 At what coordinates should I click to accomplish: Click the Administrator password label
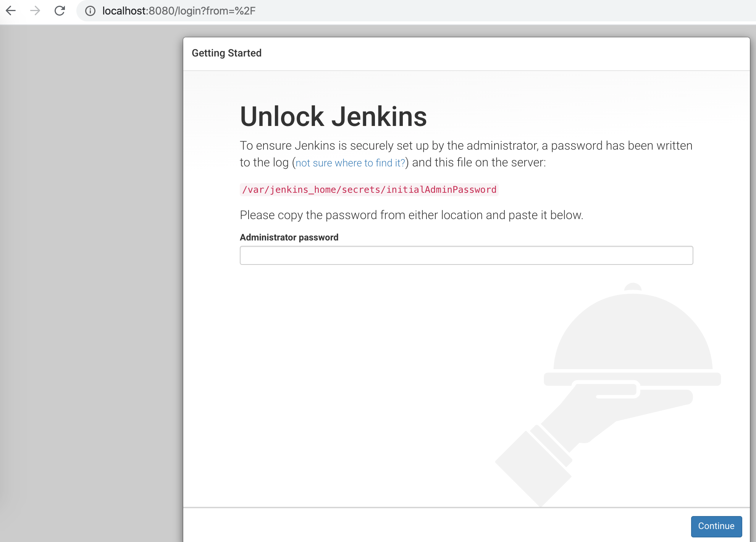pos(289,237)
